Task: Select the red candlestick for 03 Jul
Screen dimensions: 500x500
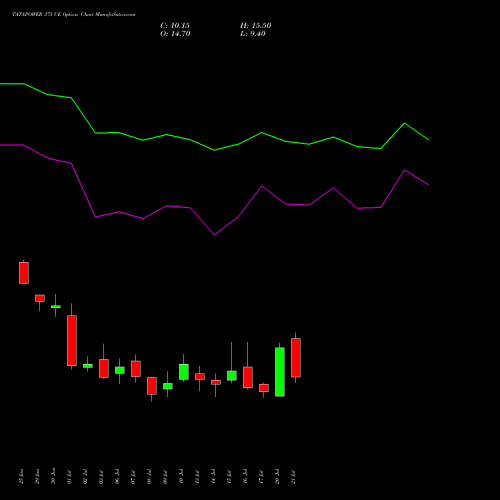Action: coord(104,368)
